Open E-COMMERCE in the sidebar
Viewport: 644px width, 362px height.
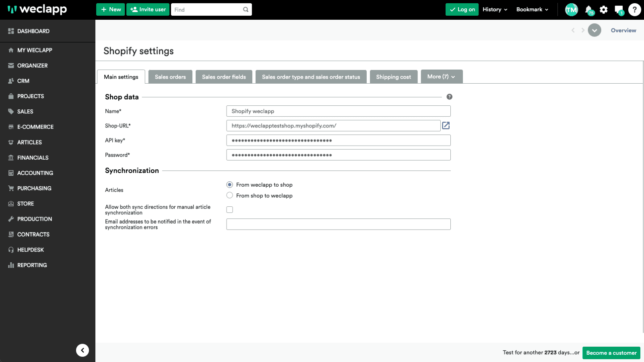coord(35,127)
